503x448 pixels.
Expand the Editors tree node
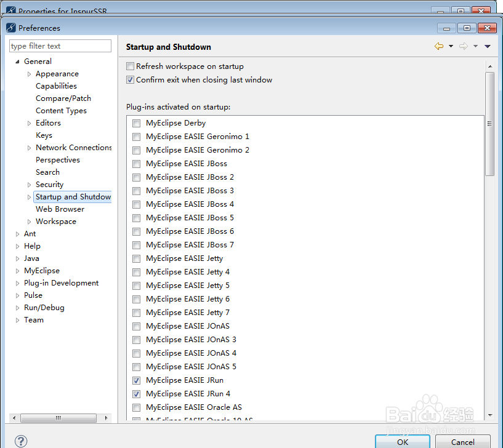pyautogui.click(x=29, y=123)
